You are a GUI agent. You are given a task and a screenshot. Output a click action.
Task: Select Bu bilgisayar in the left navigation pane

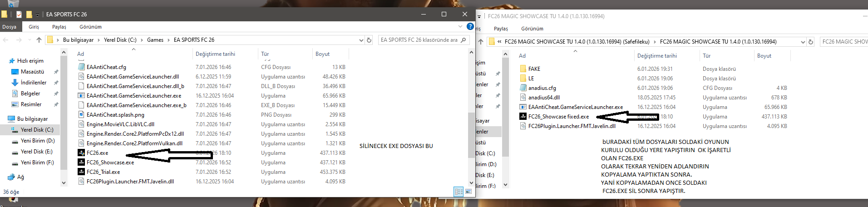[x=32, y=119]
